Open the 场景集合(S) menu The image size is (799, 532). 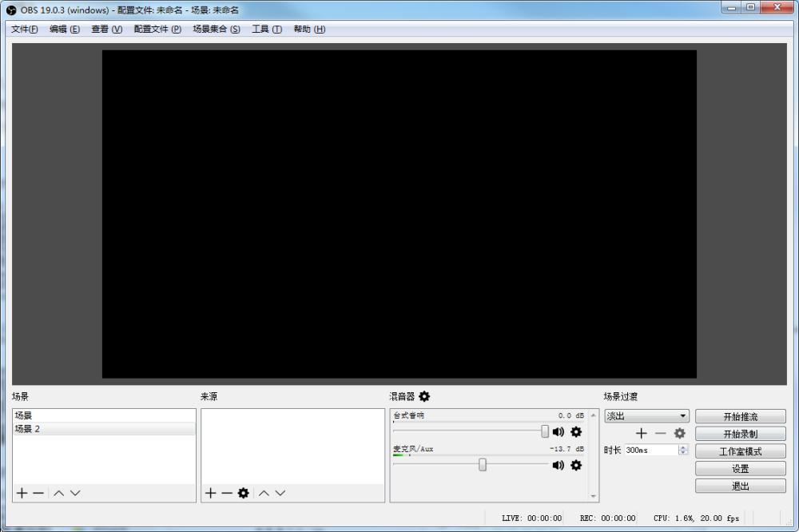click(216, 29)
